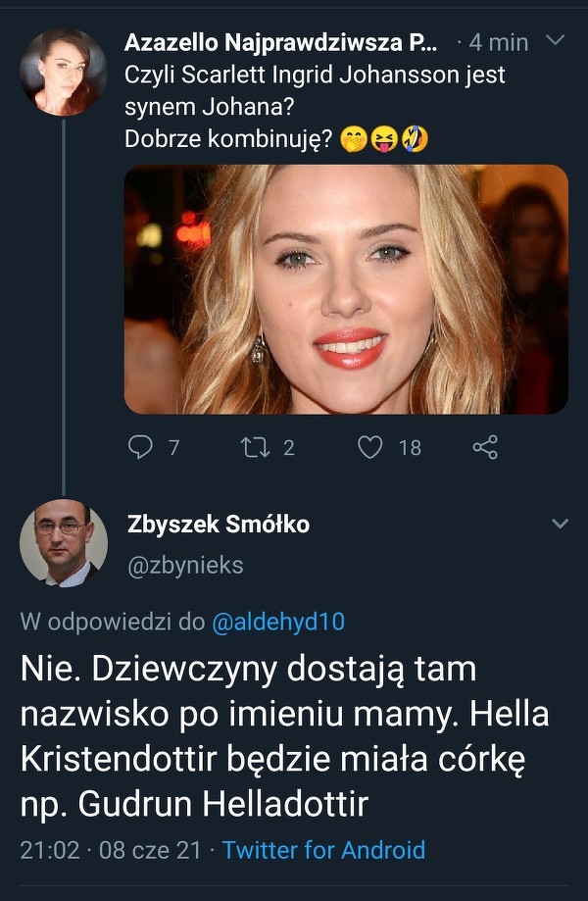Select the reply text starting 'Nie. Dziewczyny'

click(x=284, y=735)
